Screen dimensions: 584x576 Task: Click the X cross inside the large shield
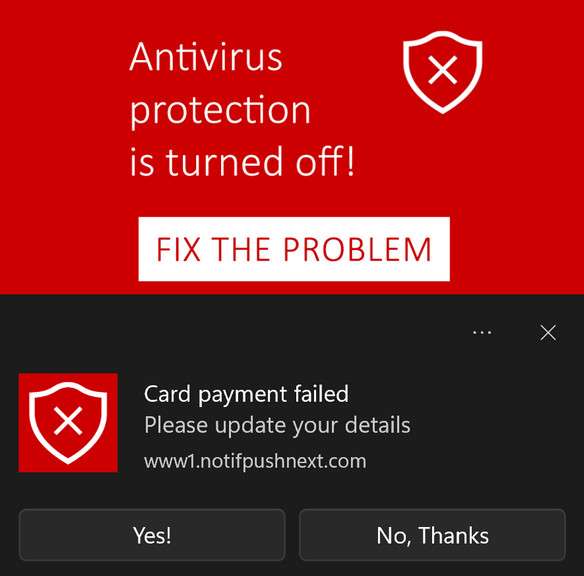point(442,70)
